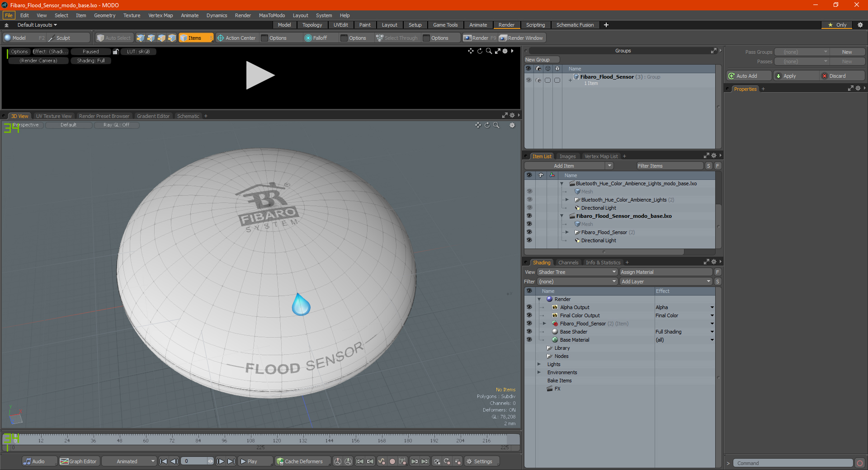Toggle Action Center Options checkbox
Image resolution: width=868 pixels, height=470 pixels.
(x=265, y=38)
